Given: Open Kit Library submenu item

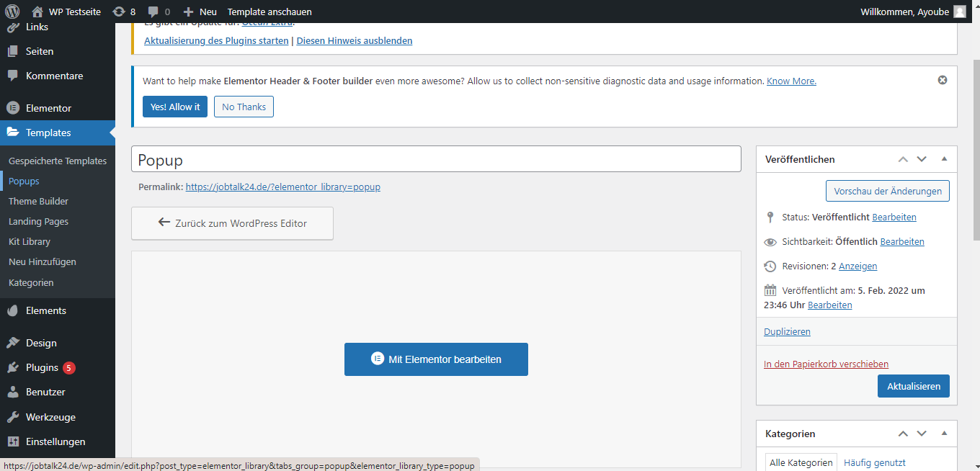Looking at the screenshot, I should click(x=30, y=241).
